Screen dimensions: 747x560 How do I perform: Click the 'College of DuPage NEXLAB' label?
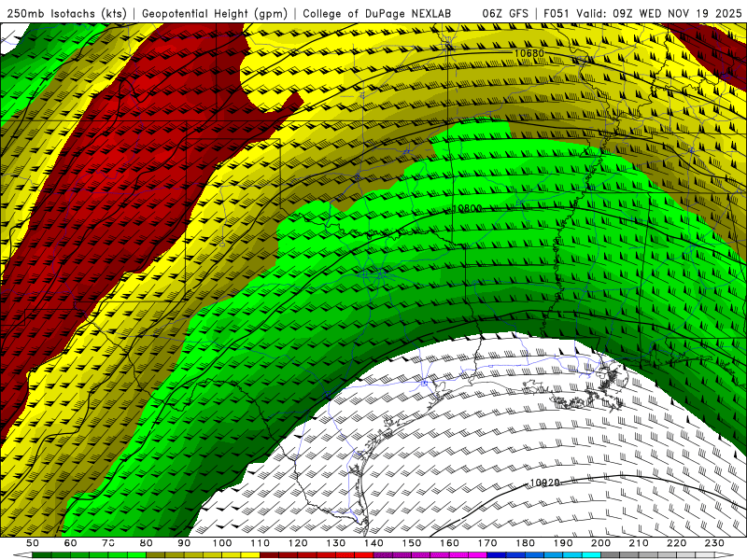tap(376, 13)
